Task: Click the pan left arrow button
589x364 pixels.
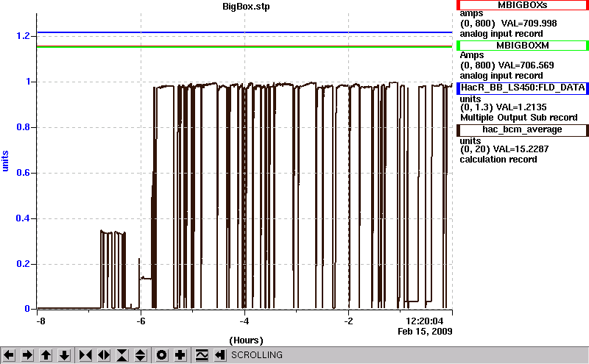Action: pos(9,355)
